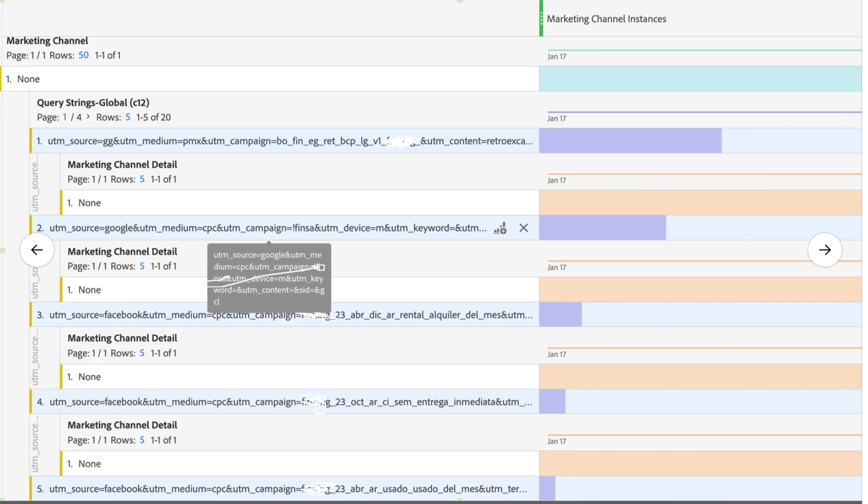The height and width of the screenshot is (504, 868).
Task: Click the Marketing Channel dimension header
Action: point(47,41)
